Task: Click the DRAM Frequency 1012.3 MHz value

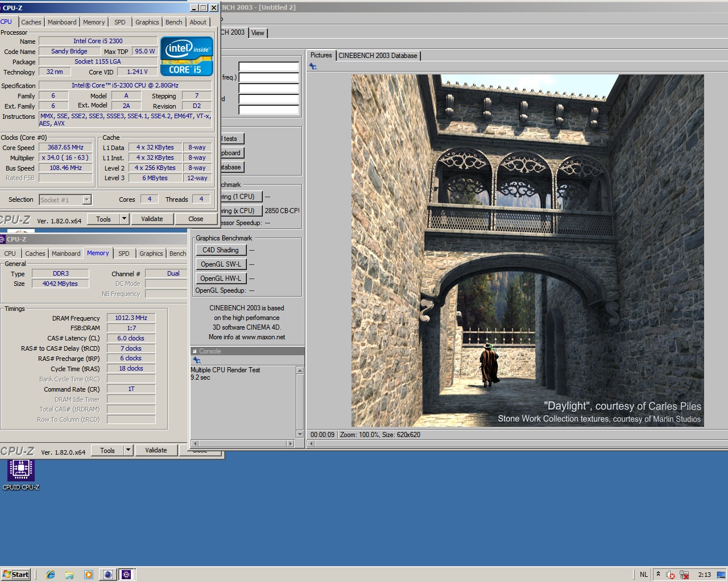Action: click(131, 318)
